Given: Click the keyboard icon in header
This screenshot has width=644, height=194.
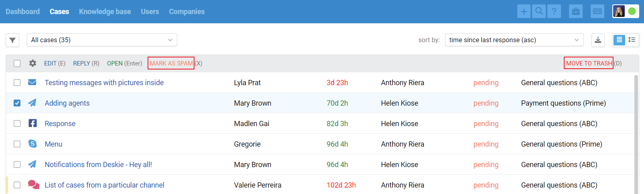Looking at the screenshot, I should [597, 11].
